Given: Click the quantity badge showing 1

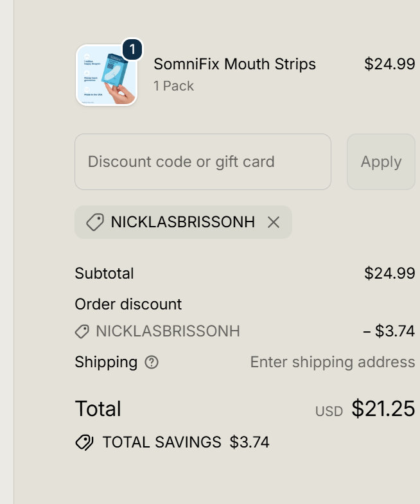Looking at the screenshot, I should point(132,49).
